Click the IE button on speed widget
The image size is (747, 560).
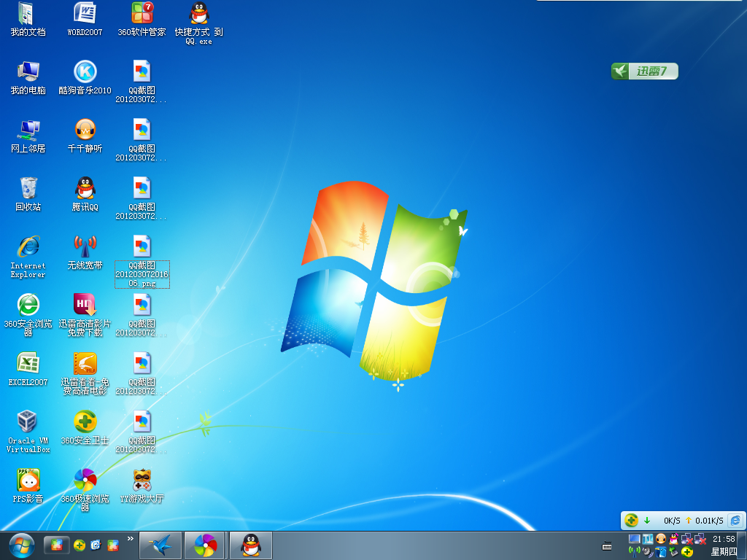click(x=735, y=521)
